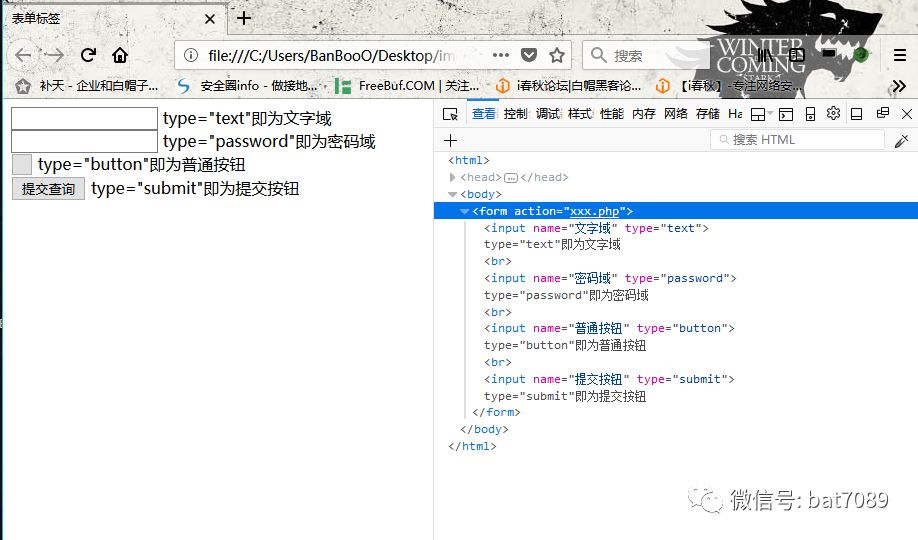Click the browser 搜索 search box
Viewport: 918px width, 540px height.
644,56
